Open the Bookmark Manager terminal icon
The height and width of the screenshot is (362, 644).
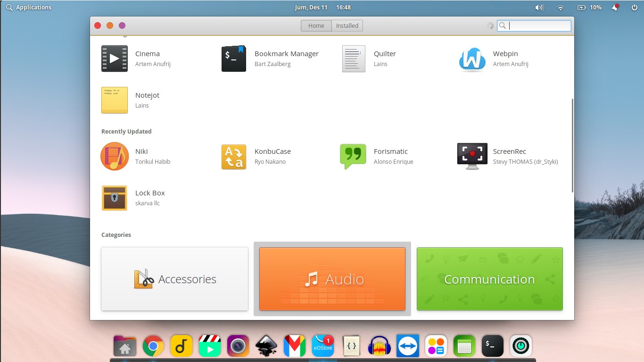(x=234, y=59)
